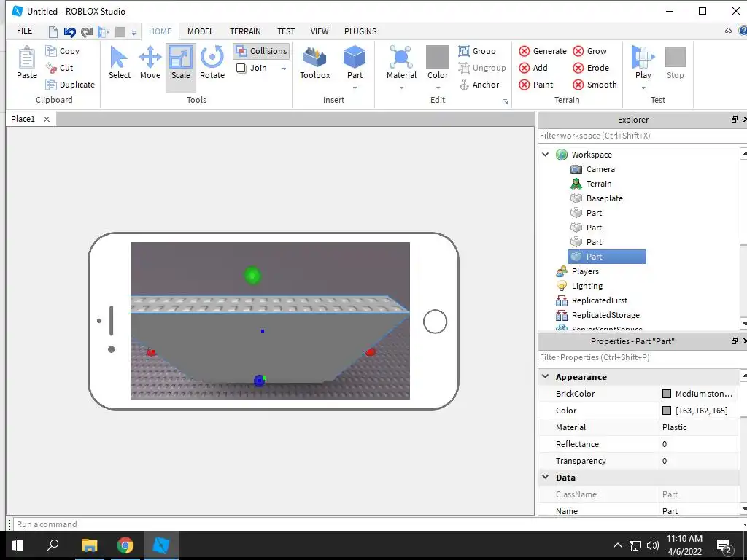Click the new file icon

point(53,32)
